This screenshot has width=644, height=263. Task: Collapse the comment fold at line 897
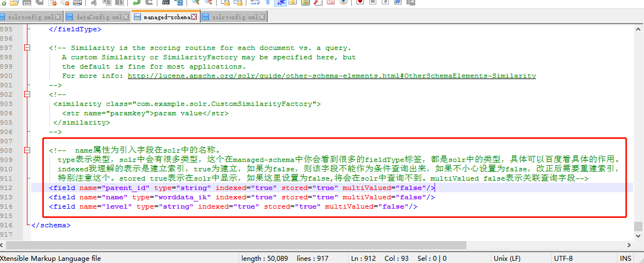[x=27, y=48]
